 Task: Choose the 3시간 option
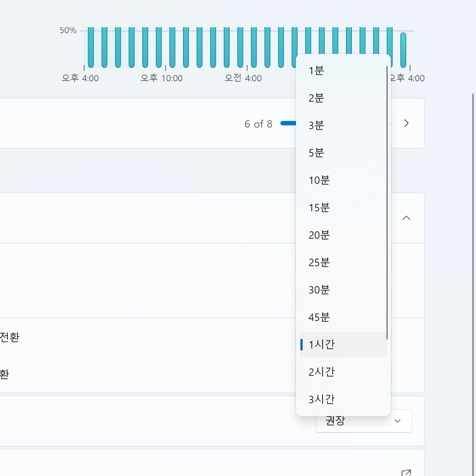click(343, 400)
